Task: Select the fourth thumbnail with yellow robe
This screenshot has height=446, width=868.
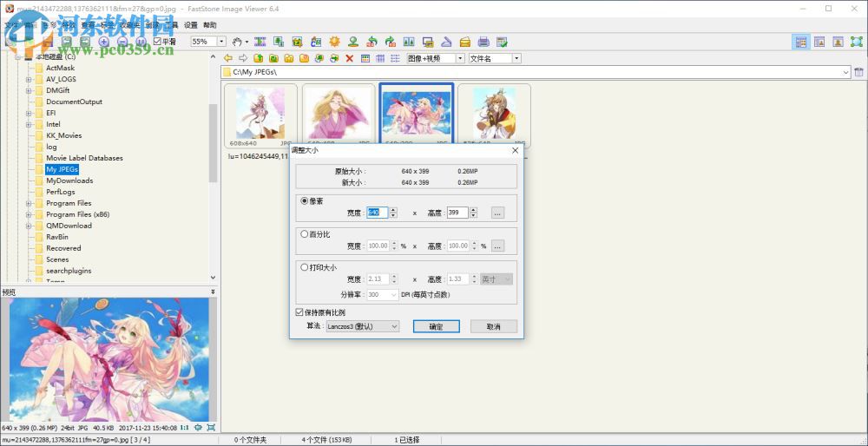Action: pyautogui.click(x=494, y=115)
